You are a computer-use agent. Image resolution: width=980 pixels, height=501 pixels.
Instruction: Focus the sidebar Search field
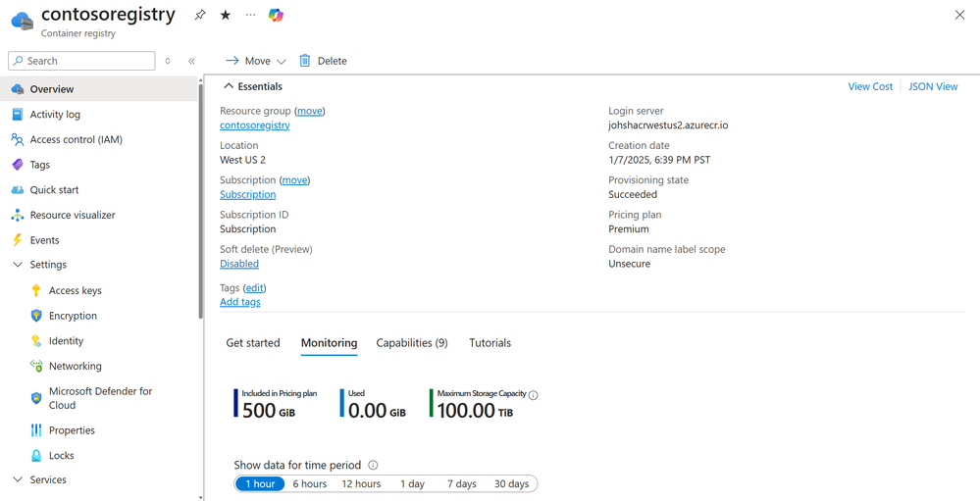point(81,61)
